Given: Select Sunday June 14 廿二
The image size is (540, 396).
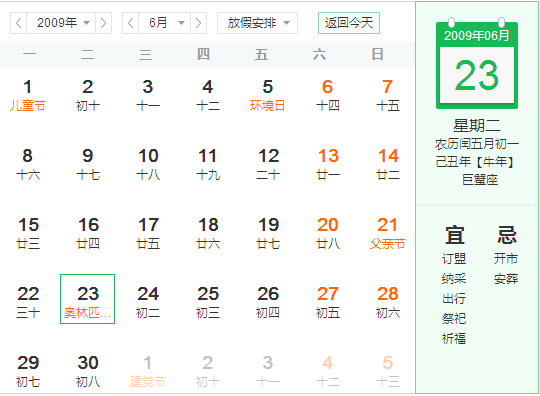Looking at the screenshot, I should (x=387, y=164).
